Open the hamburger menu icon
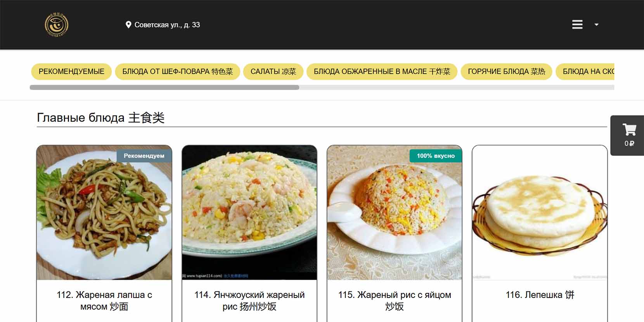Viewport: 644px width, 322px height. [x=577, y=24]
